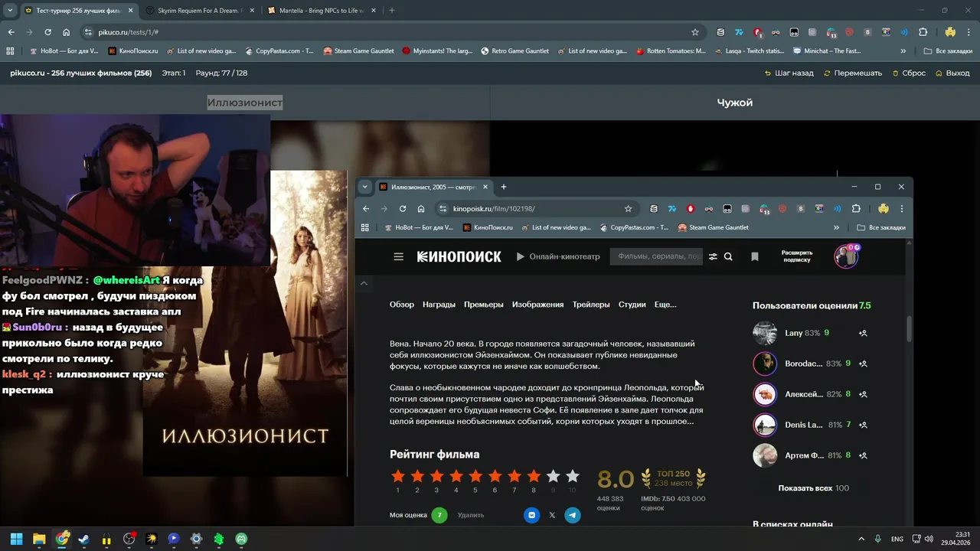This screenshot has width=980, height=551.
Task: Expand the tab search dropdown in the pikuco window
Action: pyautogui.click(x=10, y=11)
